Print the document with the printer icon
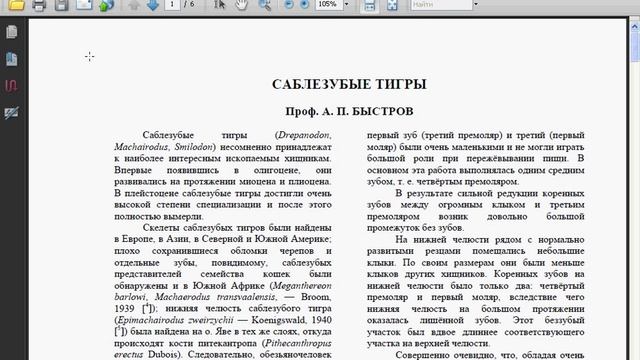Viewport: 640px width, 360px height. (x=39, y=5)
